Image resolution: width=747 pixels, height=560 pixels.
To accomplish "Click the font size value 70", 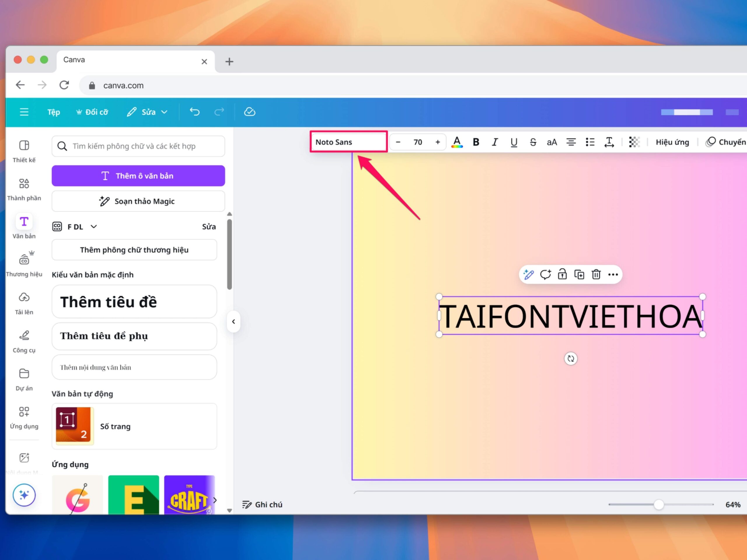I will coord(418,142).
